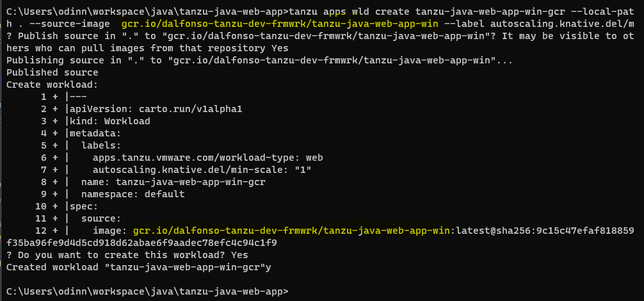Click highlighted gcr.io image path on line 12
644x301 pixels.
(x=292, y=231)
